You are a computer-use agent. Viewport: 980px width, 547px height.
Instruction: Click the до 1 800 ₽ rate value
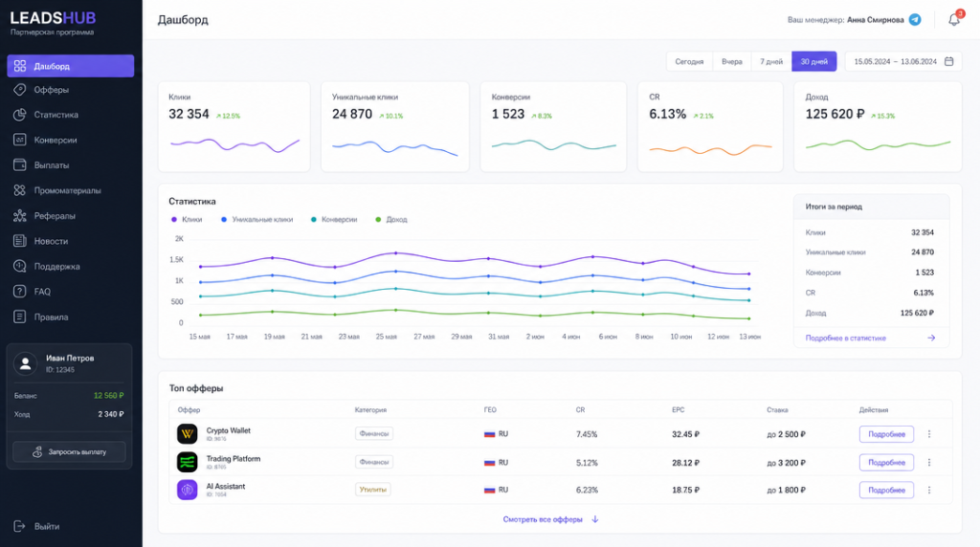click(x=787, y=491)
